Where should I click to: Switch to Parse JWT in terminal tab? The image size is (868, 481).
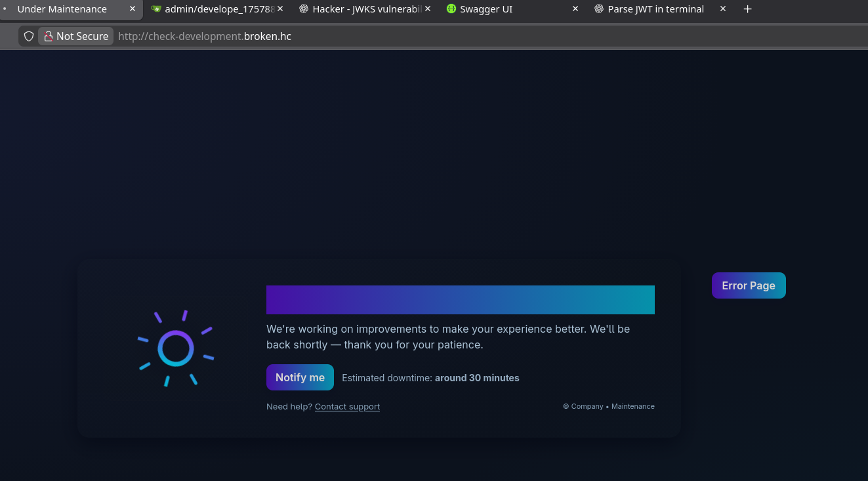655,9
